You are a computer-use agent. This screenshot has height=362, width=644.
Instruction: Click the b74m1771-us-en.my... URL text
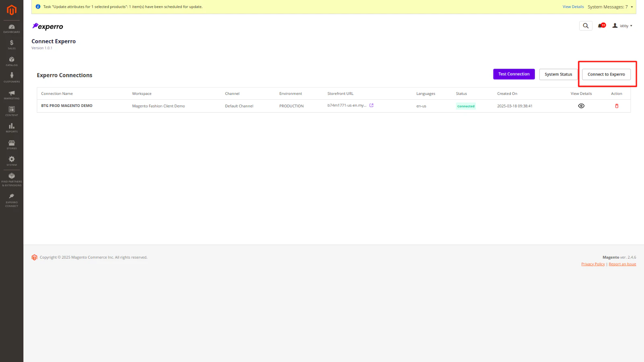[x=347, y=105]
